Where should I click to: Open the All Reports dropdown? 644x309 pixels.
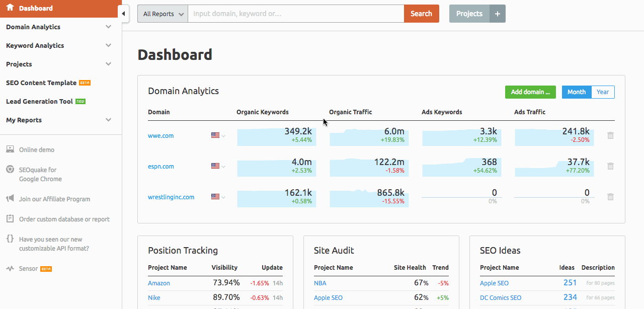click(x=163, y=14)
